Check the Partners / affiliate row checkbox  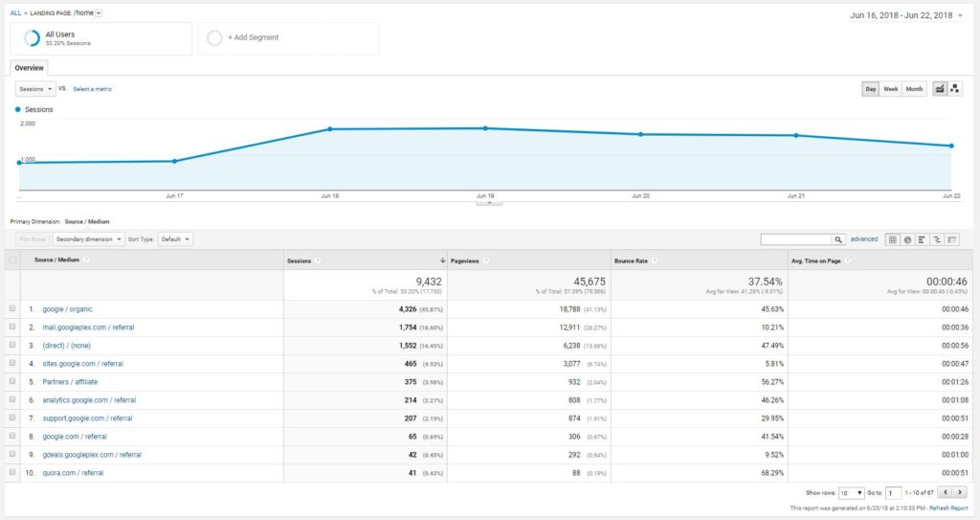(12, 381)
